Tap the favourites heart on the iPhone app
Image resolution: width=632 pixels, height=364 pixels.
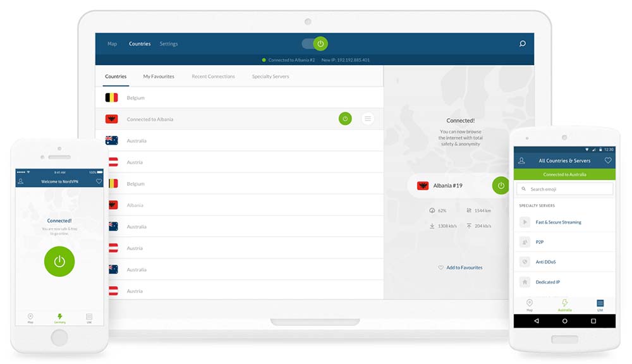point(99,181)
